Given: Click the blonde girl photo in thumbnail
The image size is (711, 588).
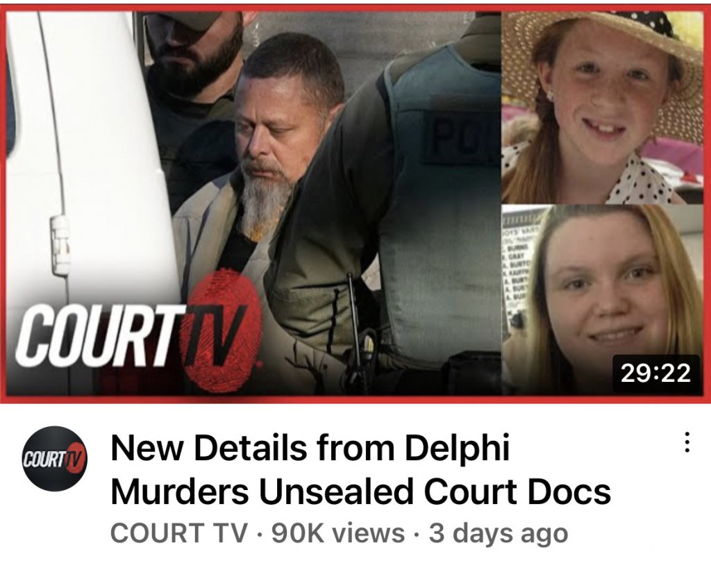Looking at the screenshot, I should point(602,299).
